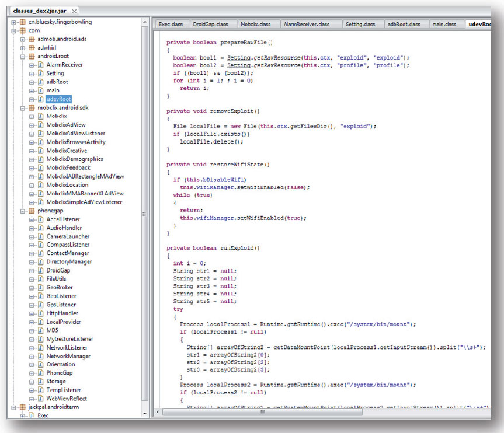Click the CameraLauncher class file icon
504x433 pixels.
[x=40, y=236]
